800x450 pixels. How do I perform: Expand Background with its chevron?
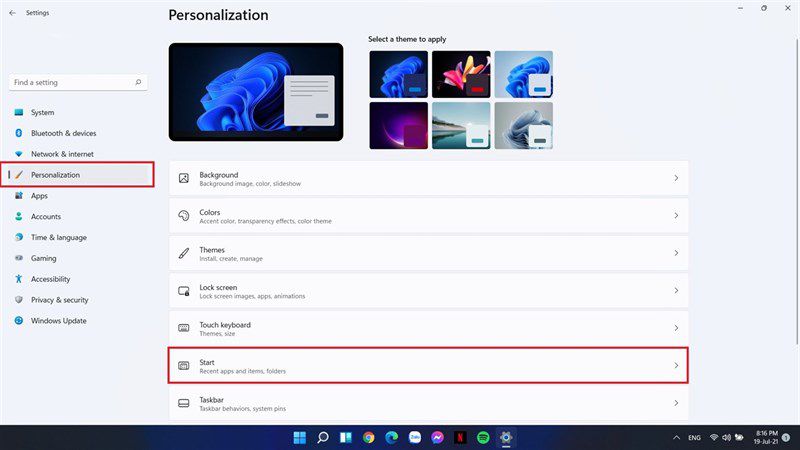pyautogui.click(x=676, y=178)
